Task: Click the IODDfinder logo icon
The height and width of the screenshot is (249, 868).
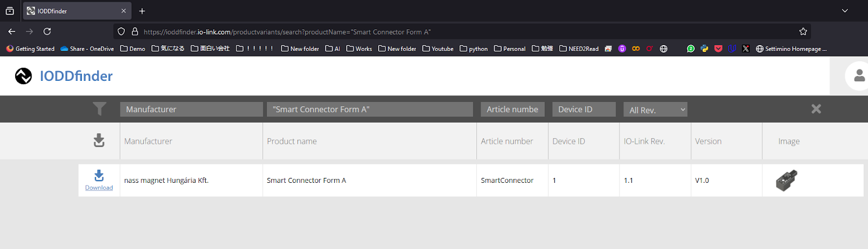Action: tap(23, 76)
